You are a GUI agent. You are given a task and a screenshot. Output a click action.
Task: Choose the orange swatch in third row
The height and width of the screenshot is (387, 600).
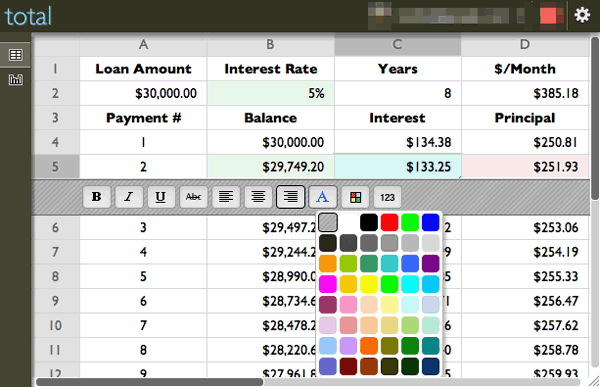(328, 264)
